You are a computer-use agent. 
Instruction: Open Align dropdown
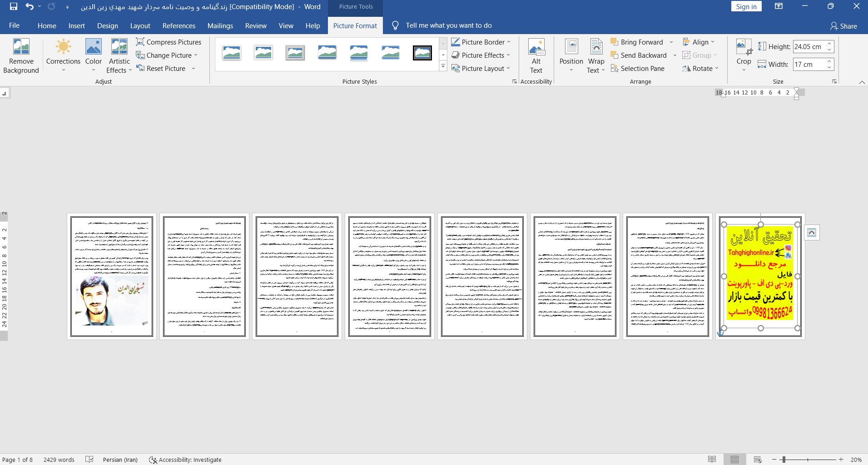pyautogui.click(x=699, y=42)
